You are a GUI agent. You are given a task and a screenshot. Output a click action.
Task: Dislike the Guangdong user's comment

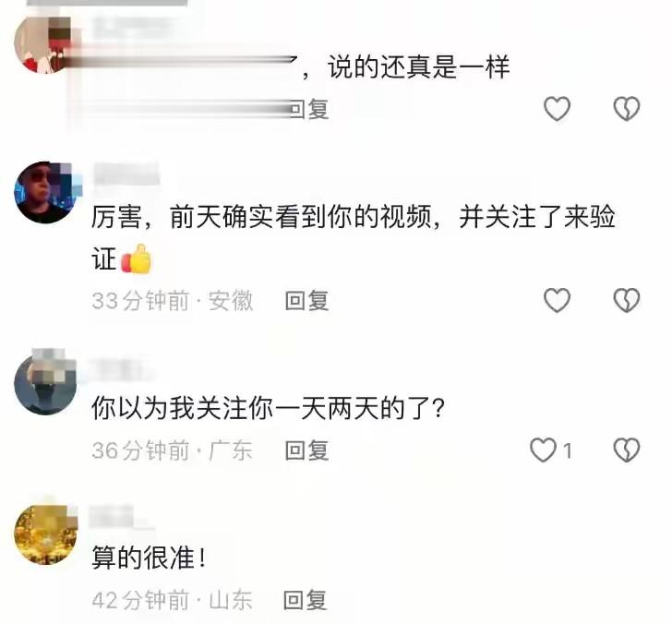coord(627,450)
